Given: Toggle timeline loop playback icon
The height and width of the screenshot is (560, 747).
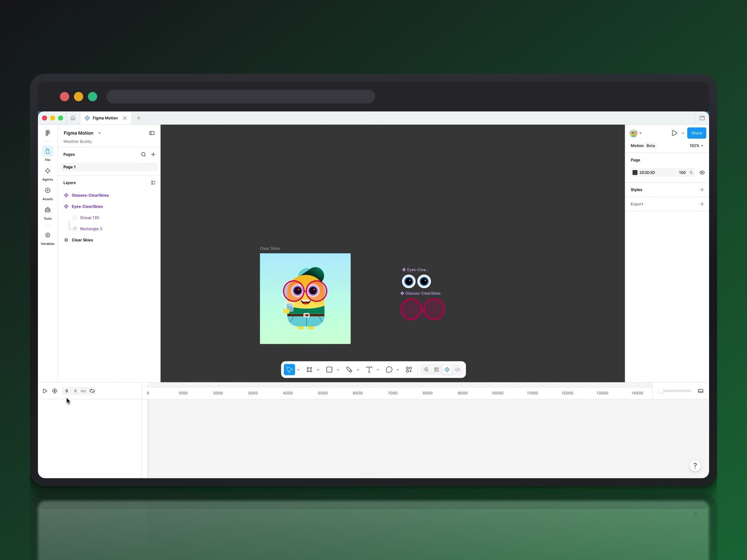Looking at the screenshot, I should click(92, 391).
